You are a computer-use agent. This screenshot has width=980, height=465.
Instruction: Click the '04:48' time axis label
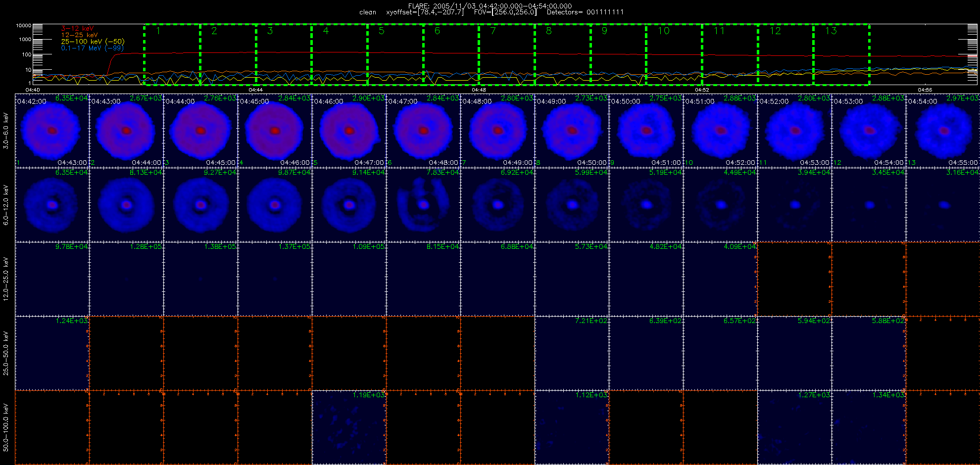coord(479,90)
